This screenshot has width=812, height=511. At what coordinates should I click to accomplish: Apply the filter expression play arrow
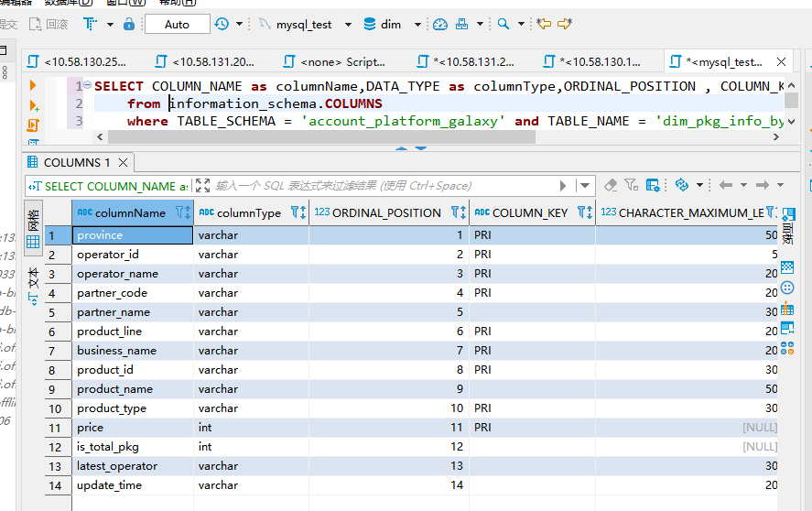tap(563, 186)
